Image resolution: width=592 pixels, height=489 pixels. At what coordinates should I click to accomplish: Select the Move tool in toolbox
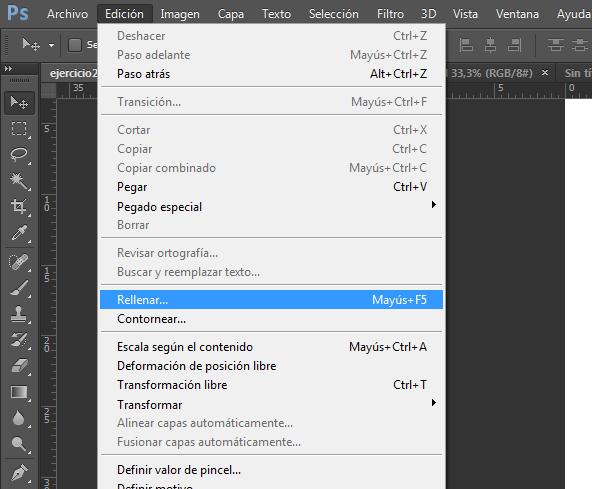point(19,102)
